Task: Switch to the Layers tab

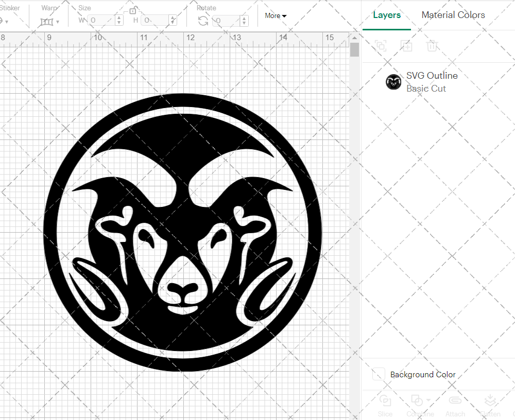Action: coord(387,15)
